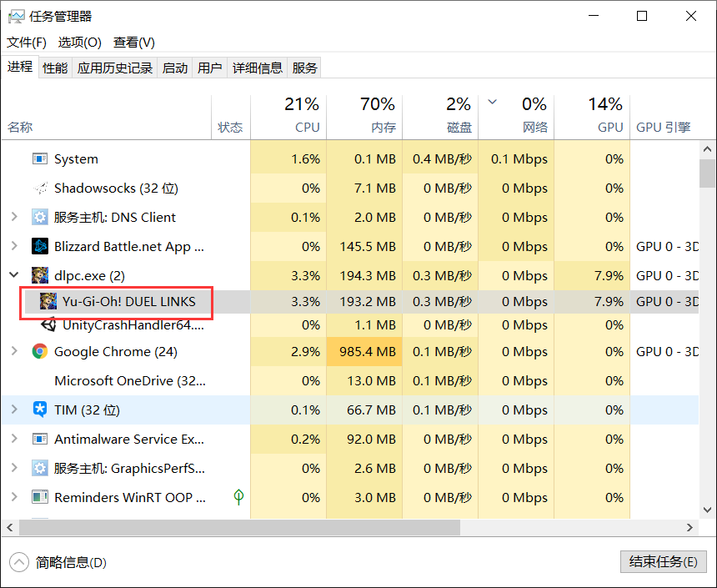717x588 pixels.
Task: Sort by the 磁盘 column header
Action: point(440,117)
